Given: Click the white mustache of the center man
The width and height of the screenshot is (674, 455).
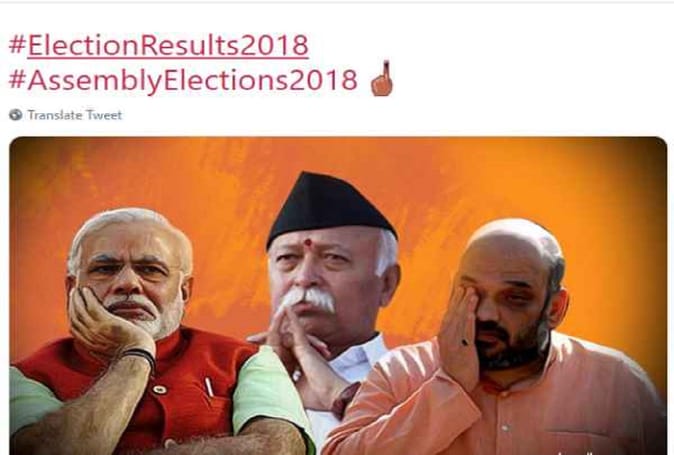Looking at the screenshot, I should tap(308, 298).
